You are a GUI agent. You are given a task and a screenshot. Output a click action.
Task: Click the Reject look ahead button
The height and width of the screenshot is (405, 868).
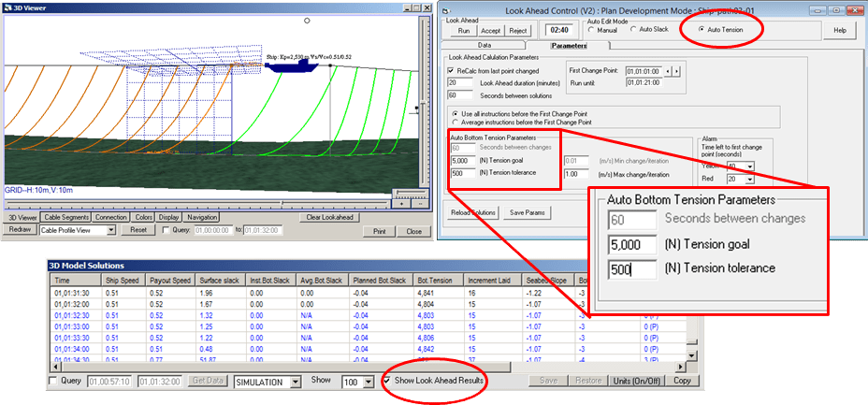click(518, 31)
